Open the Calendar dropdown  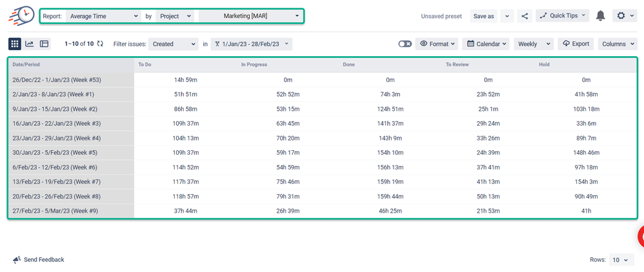[x=486, y=44]
